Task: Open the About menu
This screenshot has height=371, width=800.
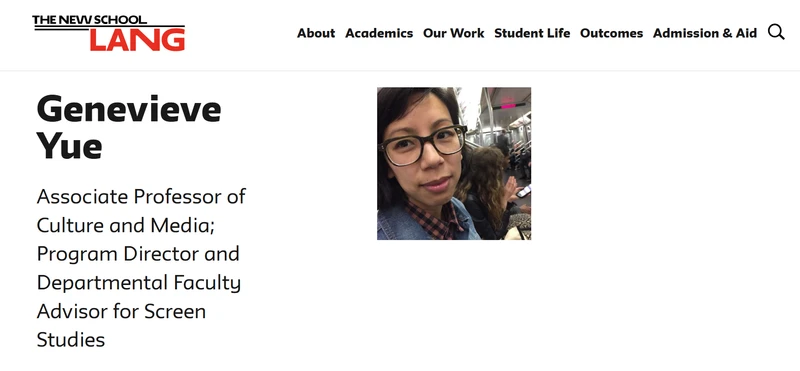Action: 316,33
